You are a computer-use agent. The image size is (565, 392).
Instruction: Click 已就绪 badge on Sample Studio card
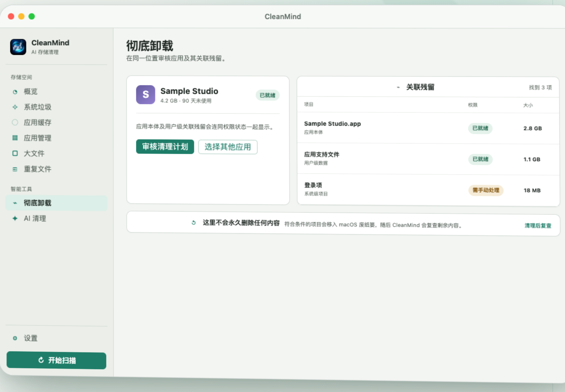268,95
